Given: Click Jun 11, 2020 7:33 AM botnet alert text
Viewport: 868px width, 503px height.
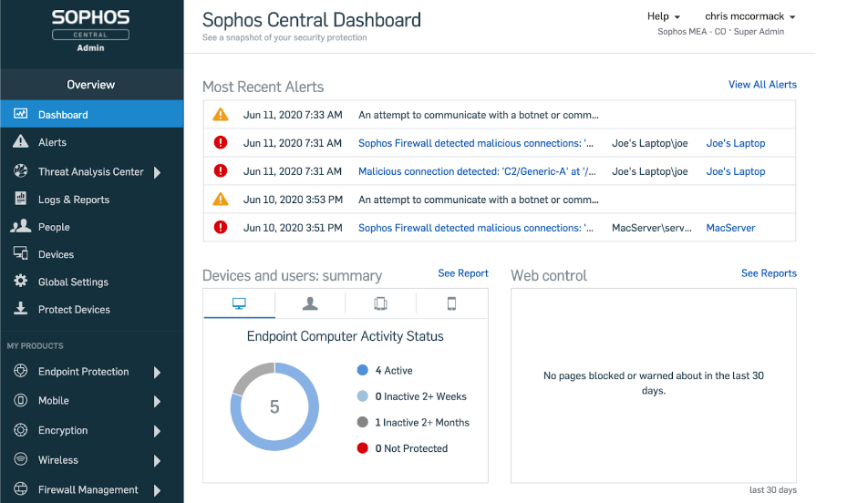Looking at the screenshot, I should coord(479,115).
